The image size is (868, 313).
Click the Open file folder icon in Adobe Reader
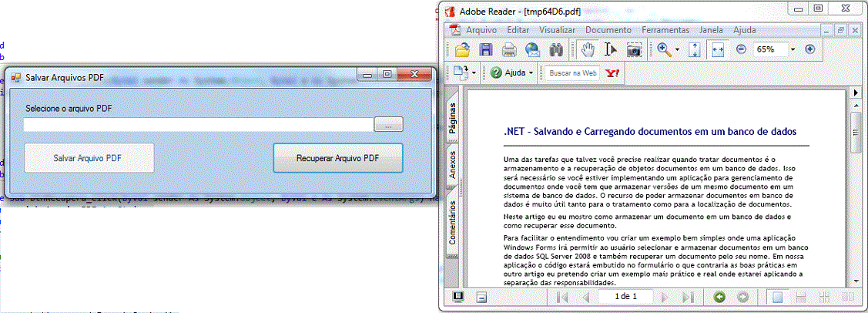[x=462, y=50]
